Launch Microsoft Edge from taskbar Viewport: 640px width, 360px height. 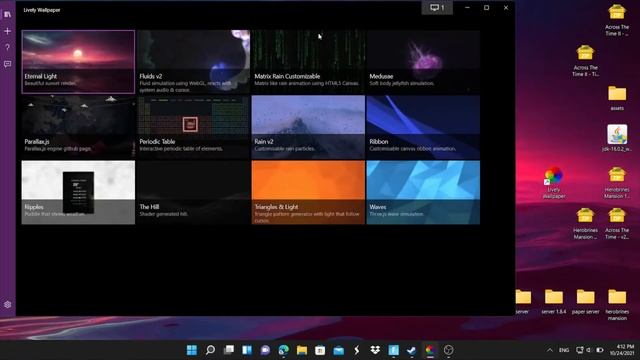click(283, 350)
